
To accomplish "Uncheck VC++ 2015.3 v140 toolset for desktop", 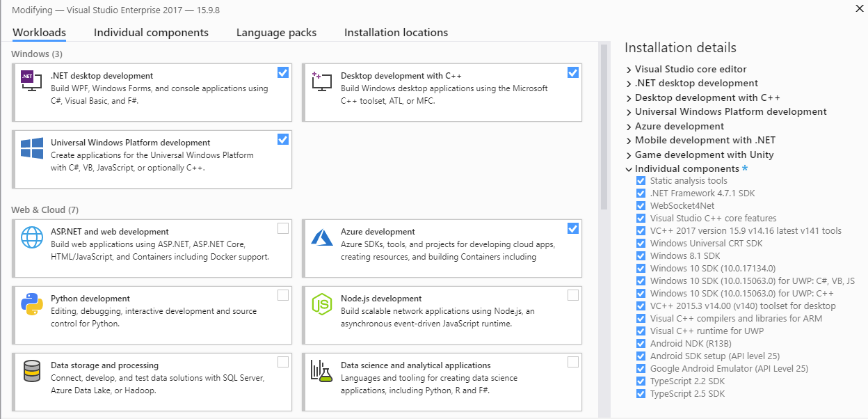I will 641,306.
